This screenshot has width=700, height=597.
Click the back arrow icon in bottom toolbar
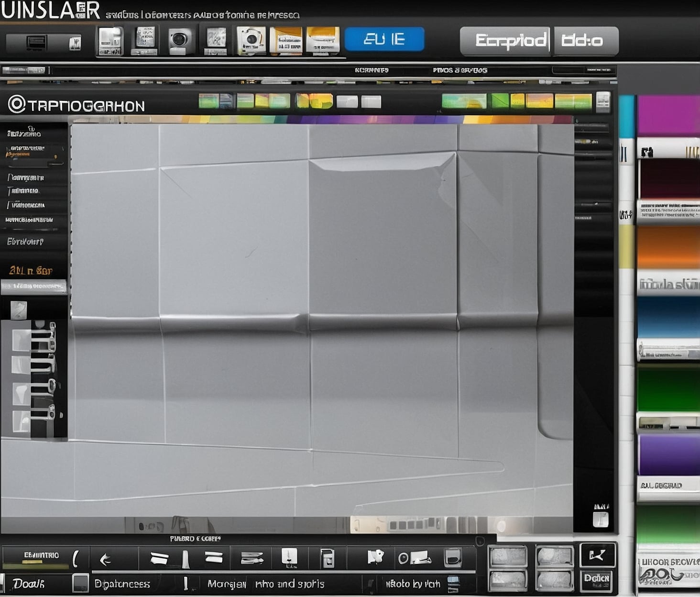pos(105,559)
